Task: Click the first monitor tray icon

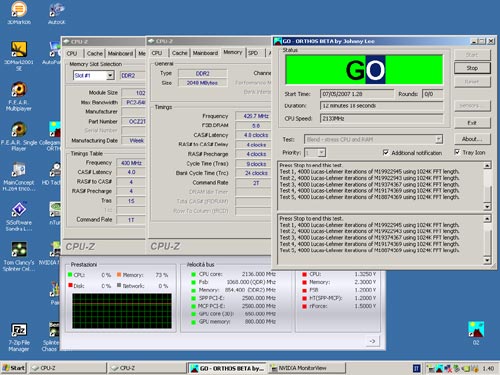Action: coord(431,368)
